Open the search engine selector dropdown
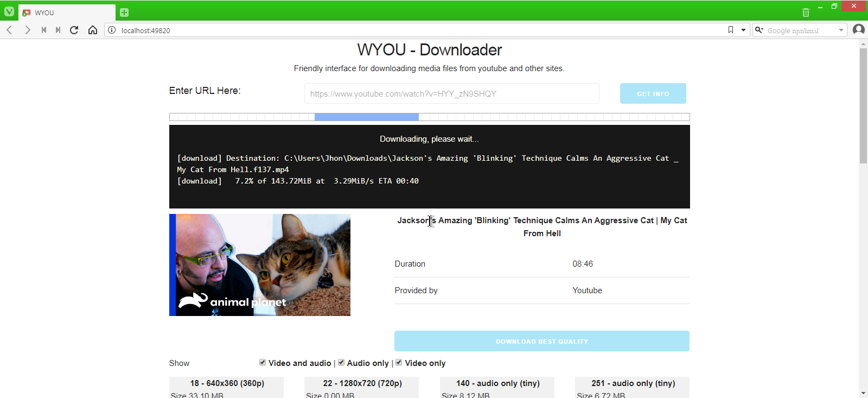Image resolution: width=868 pixels, height=398 pixels. pyautogui.click(x=759, y=30)
